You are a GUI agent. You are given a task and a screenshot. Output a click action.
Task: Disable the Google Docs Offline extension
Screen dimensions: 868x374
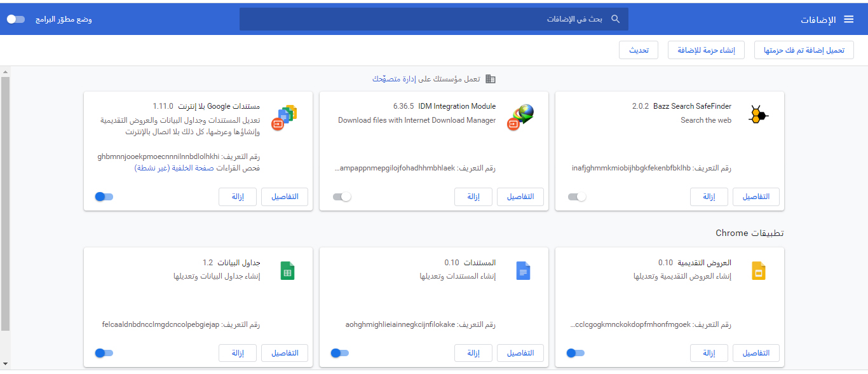click(104, 197)
